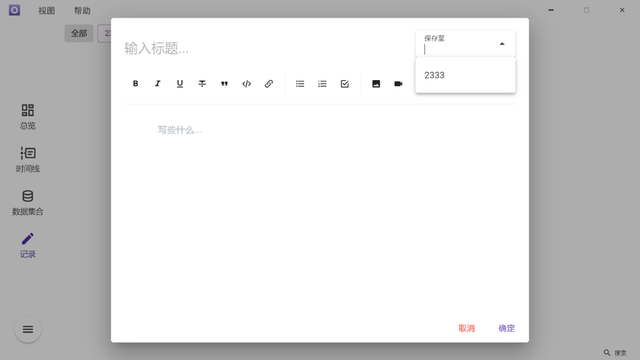Insert a video into the note

click(x=398, y=84)
